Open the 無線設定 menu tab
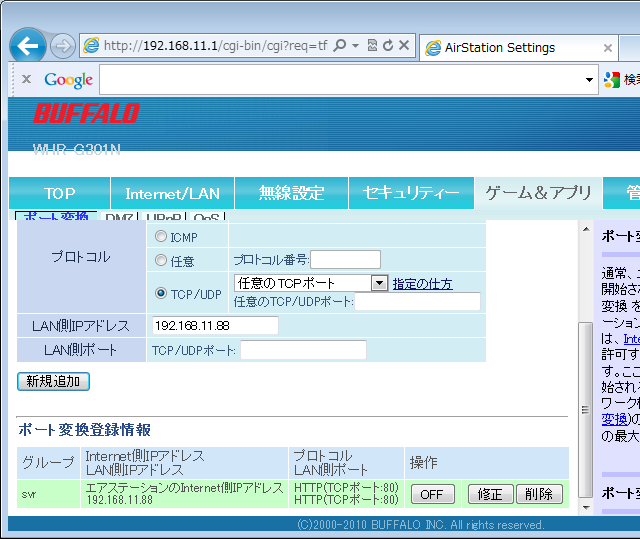Viewport: 640px width, 539px height. (291, 193)
